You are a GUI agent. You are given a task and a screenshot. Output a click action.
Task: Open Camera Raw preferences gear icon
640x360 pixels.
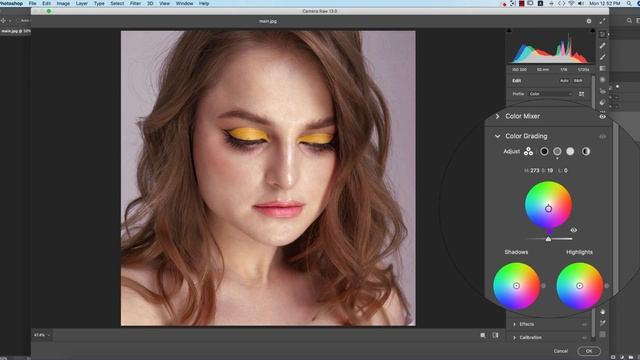click(x=589, y=21)
